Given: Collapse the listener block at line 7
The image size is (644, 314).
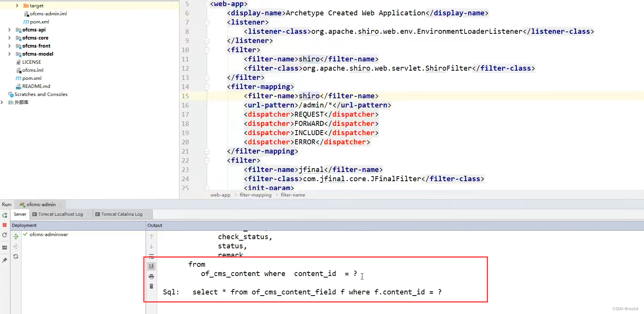Looking at the screenshot, I should click(x=207, y=22).
